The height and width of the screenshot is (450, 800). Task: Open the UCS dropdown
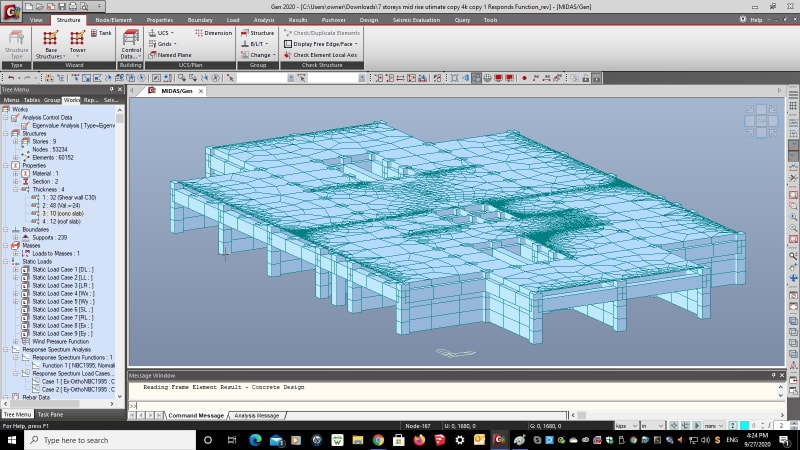[161, 33]
